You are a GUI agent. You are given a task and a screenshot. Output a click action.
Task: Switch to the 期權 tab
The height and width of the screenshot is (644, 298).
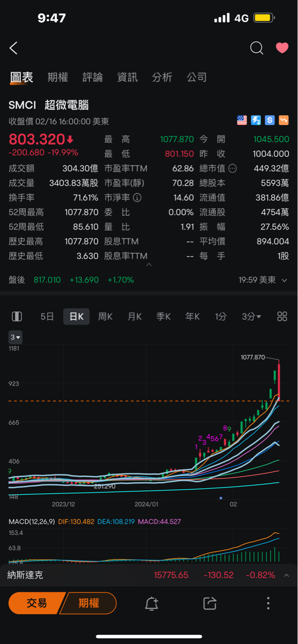coord(58,77)
